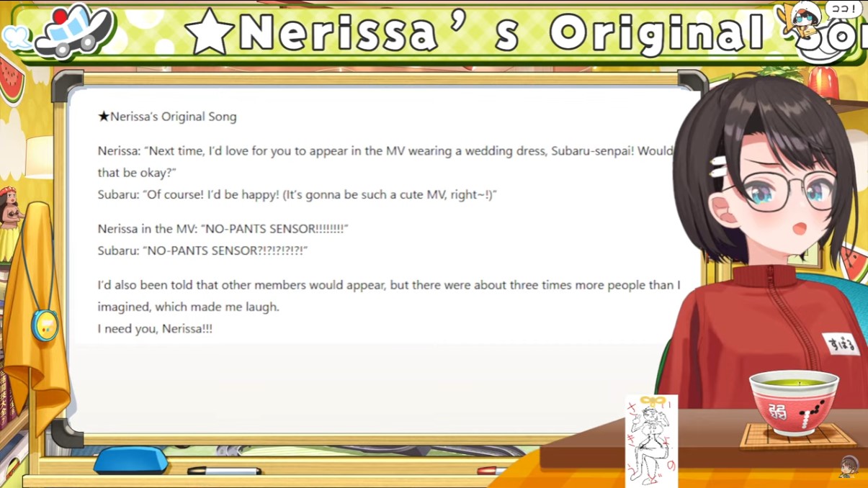The height and width of the screenshot is (488, 868).
Task: Click the すばる name tag on jacket
Action: (841, 343)
